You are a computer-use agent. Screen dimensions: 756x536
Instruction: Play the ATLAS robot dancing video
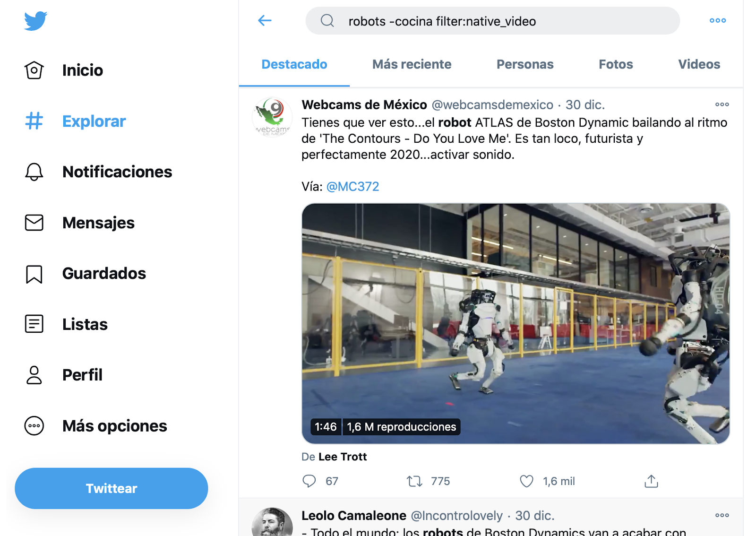pos(515,324)
